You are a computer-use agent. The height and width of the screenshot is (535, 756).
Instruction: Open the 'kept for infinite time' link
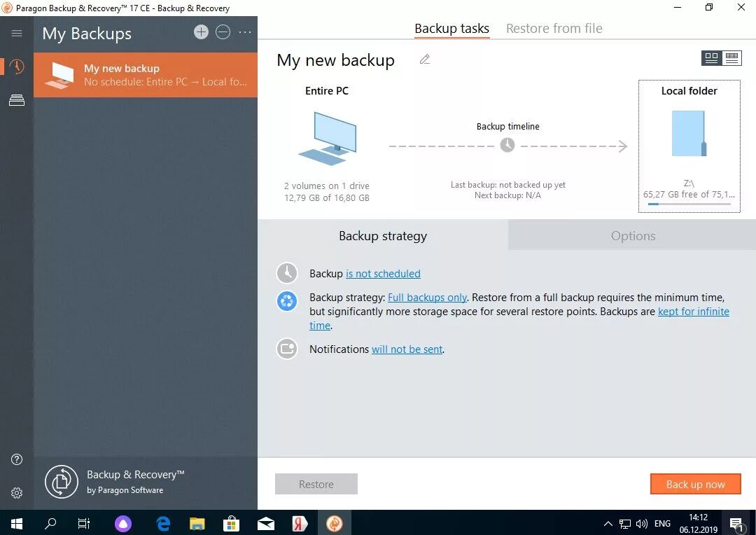pos(693,312)
